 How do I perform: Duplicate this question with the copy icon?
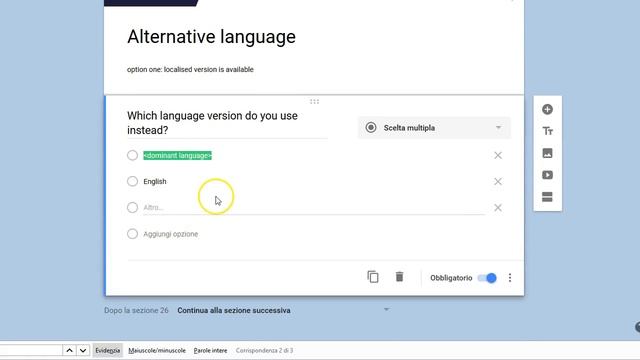(x=373, y=277)
